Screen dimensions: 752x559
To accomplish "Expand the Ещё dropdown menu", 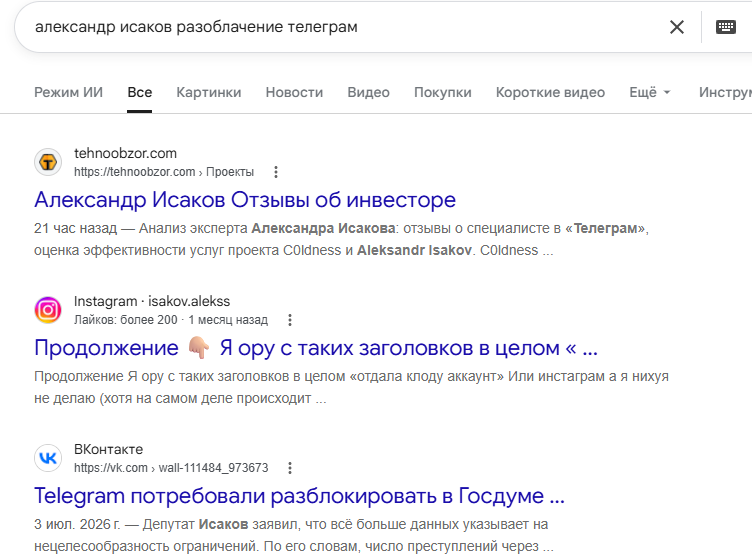I will (x=649, y=92).
